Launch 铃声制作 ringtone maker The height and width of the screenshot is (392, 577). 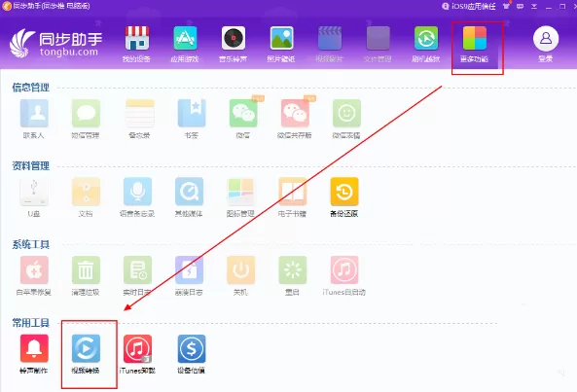click(x=34, y=354)
